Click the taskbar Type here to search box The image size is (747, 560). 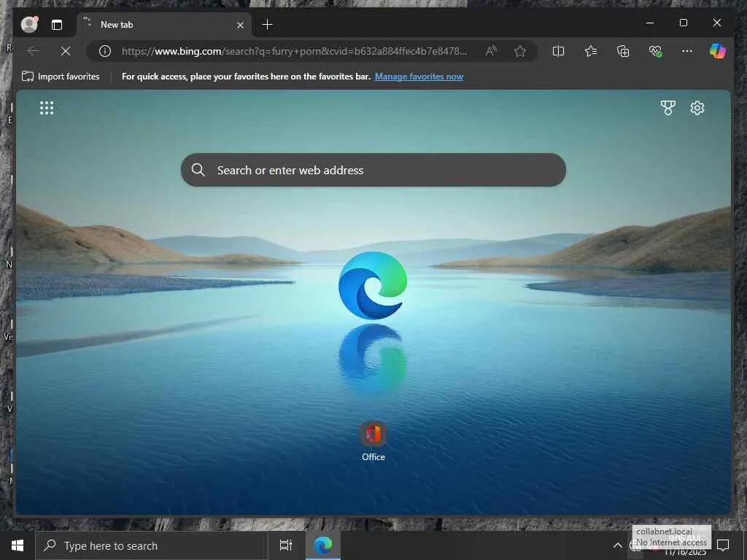point(152,545)
